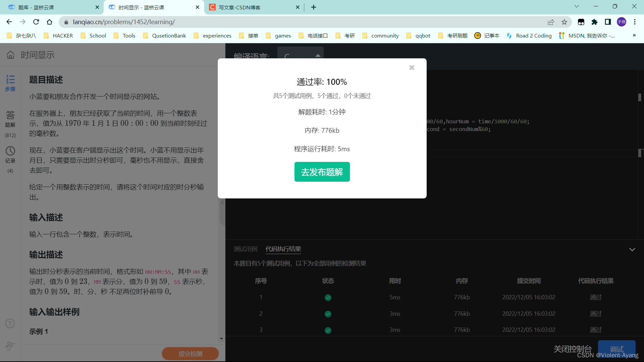The width and height of the screenshot is (644, 362).
Task: Click the 提交检测 submit button
Action: pyautogui.click(x=190, y=353)
